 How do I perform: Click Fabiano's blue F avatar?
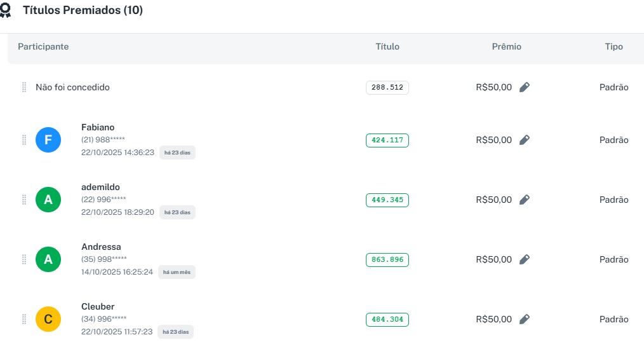click(48, 140)
